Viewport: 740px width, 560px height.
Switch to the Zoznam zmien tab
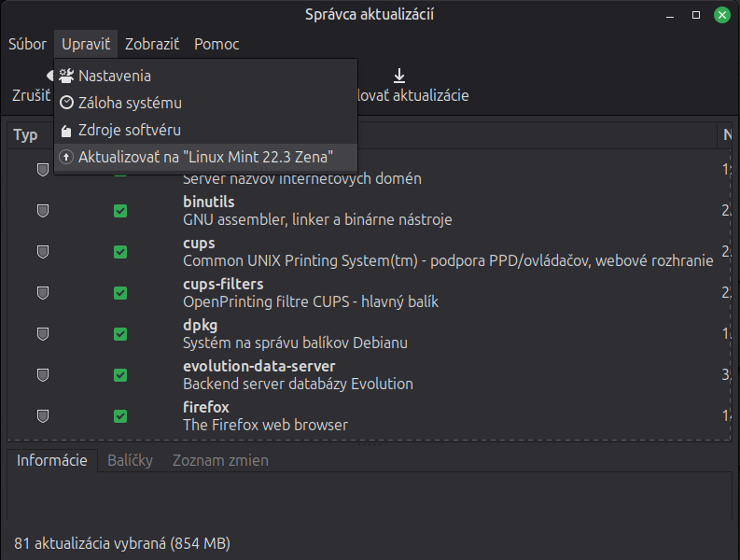(220, 460)
